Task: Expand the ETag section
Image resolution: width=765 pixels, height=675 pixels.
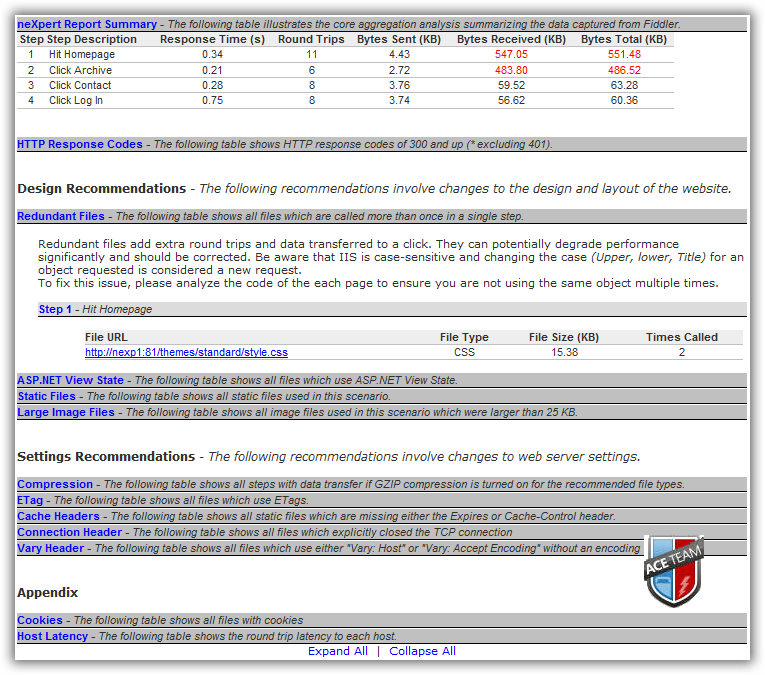Action: tap(30, 500)
